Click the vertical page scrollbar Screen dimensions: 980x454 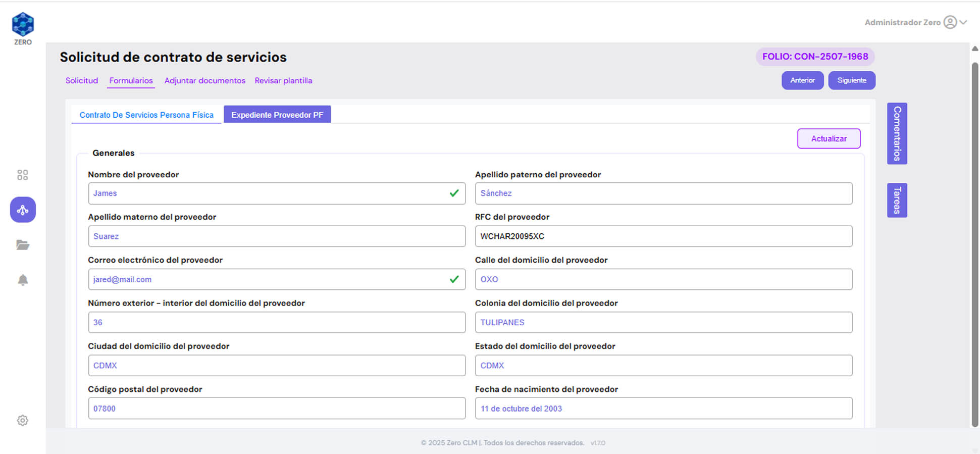tap(974, 242)
